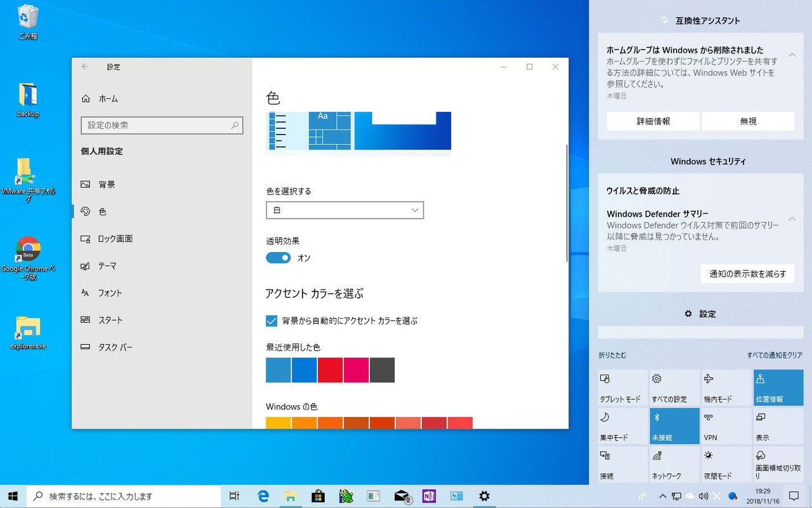Image resolution: width=812 pixels, height=508 pixels.
Task: Click the 詳細情報 notification button
Action: tap(653, 121)
